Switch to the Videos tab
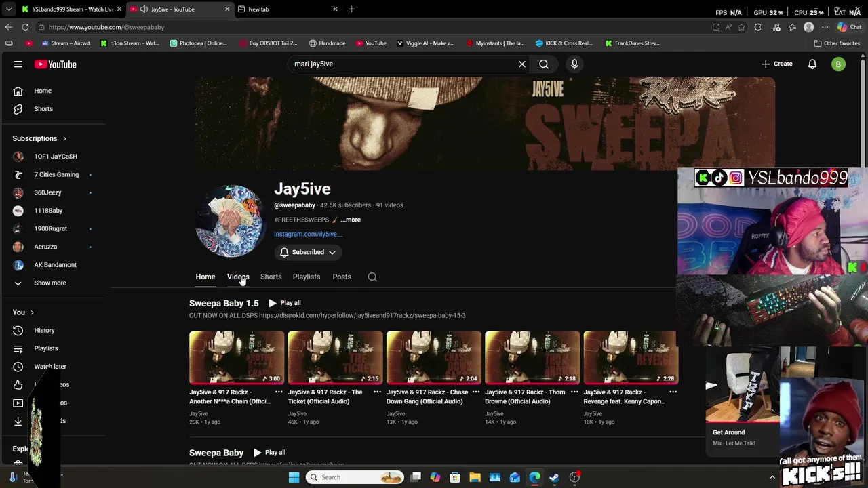 [238, 277]
